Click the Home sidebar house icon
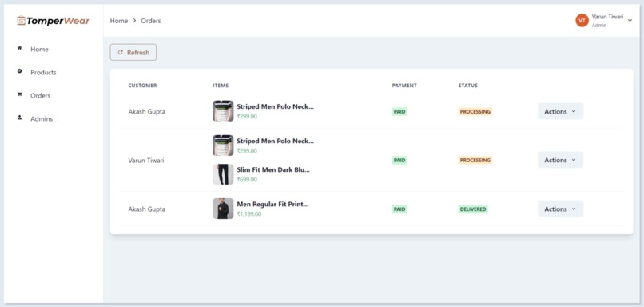This screenshot has width=644, height=307. [x=19, y=48]
